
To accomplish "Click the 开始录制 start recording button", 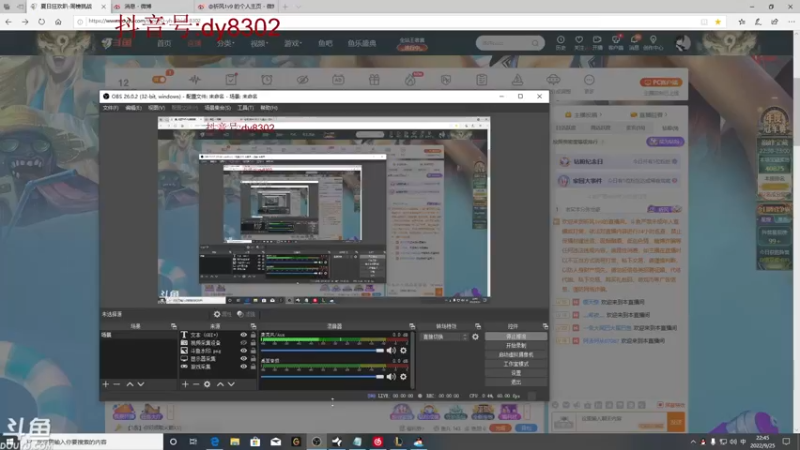I will [516, 345].
